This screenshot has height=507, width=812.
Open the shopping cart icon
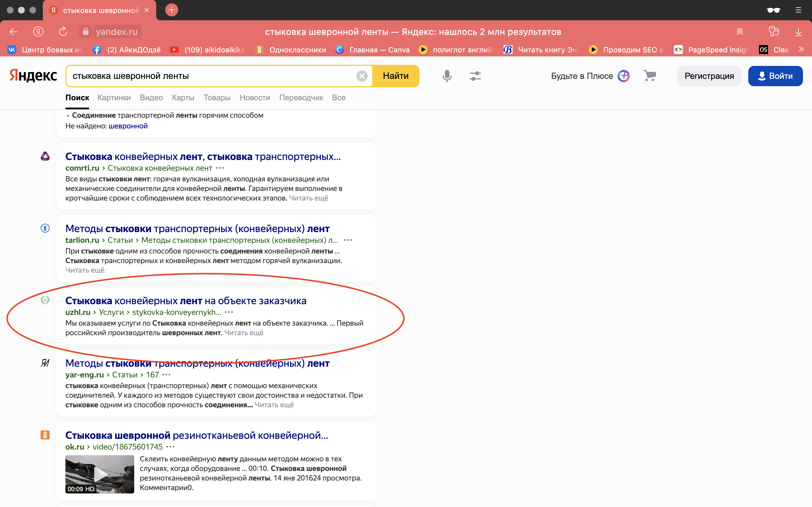pyautogui.click(x=650, y=76)
